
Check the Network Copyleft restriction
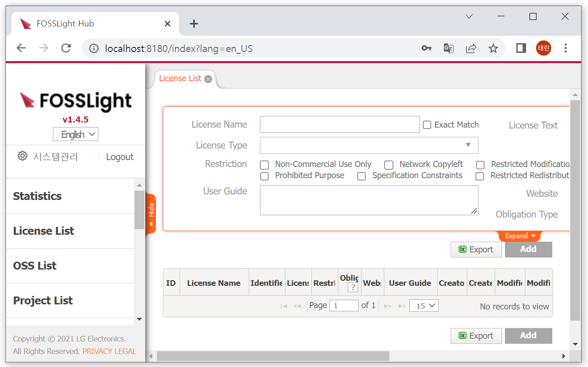pyautogui.click(x=388, y=164)
